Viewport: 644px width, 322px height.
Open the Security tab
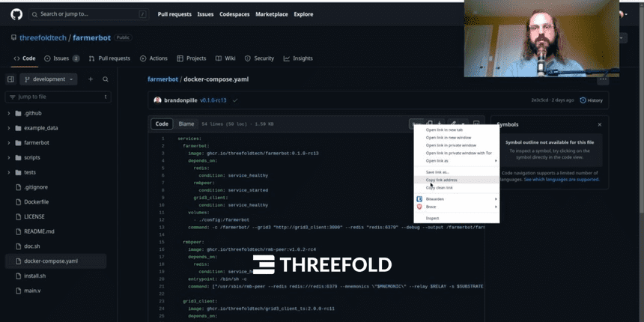pos(259,58)
